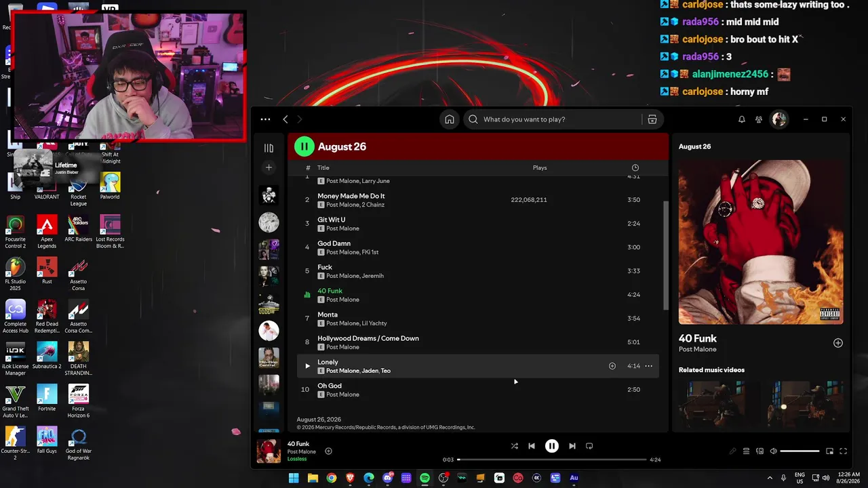Go back in Spotify navigation

[285, 119]
